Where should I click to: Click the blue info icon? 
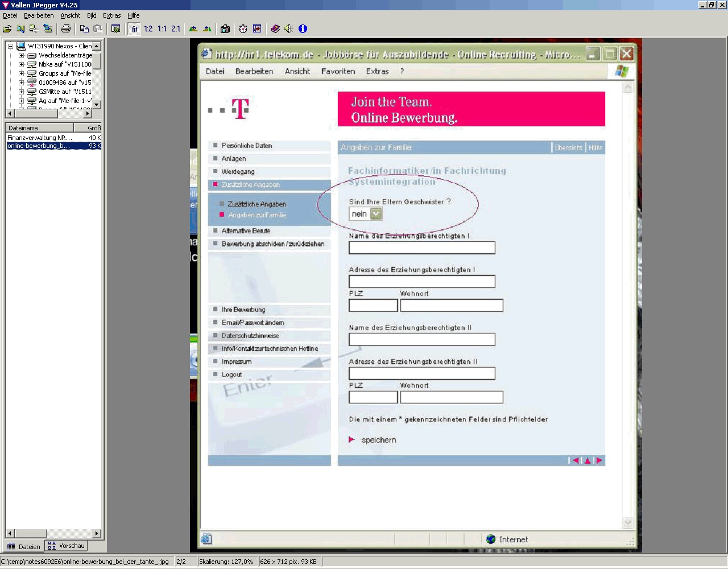(x=303, y=28)
